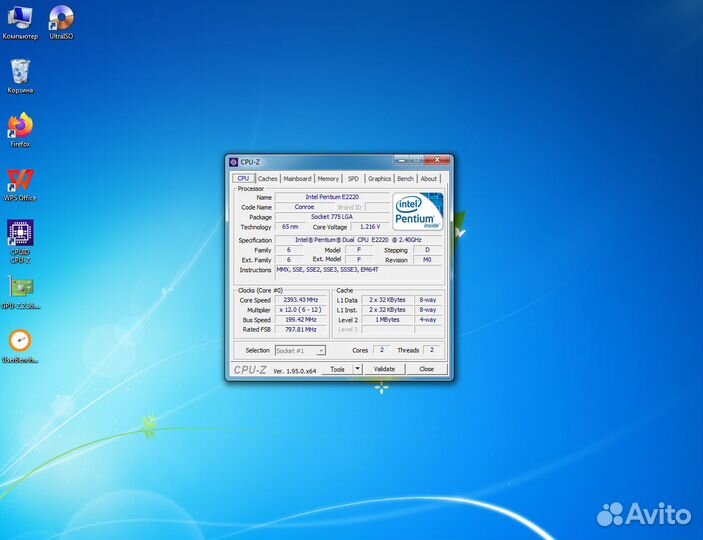Minimize the CPU-Z window

[402, 160]
